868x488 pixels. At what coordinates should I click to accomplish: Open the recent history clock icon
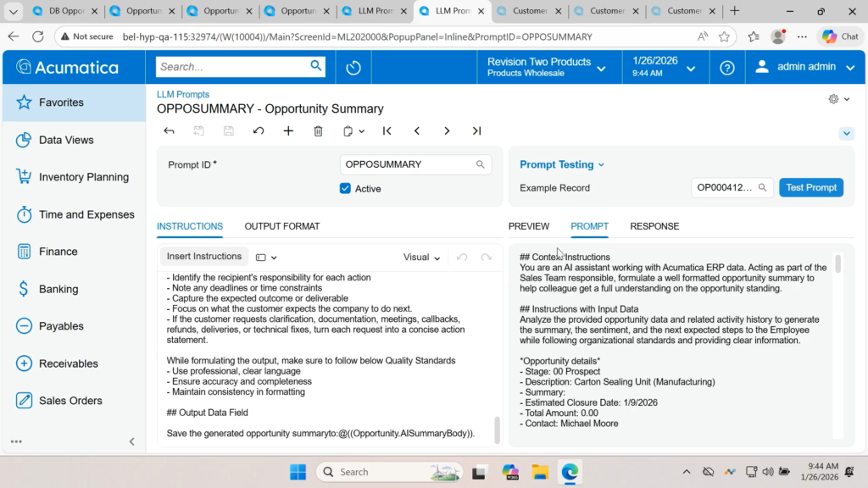353,68
